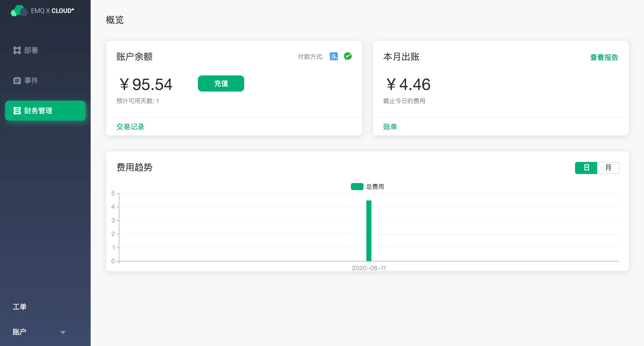
Task: Click the 事件 events calendar icon
Action: point(17,80)
